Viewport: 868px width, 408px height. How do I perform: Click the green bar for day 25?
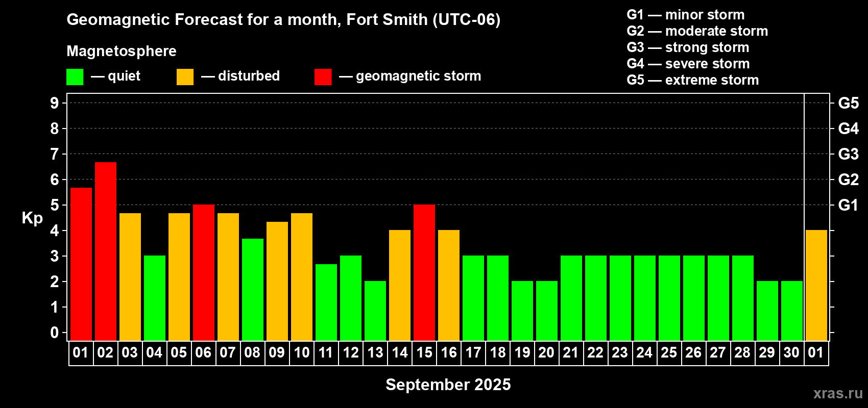[x=669, y=298]
